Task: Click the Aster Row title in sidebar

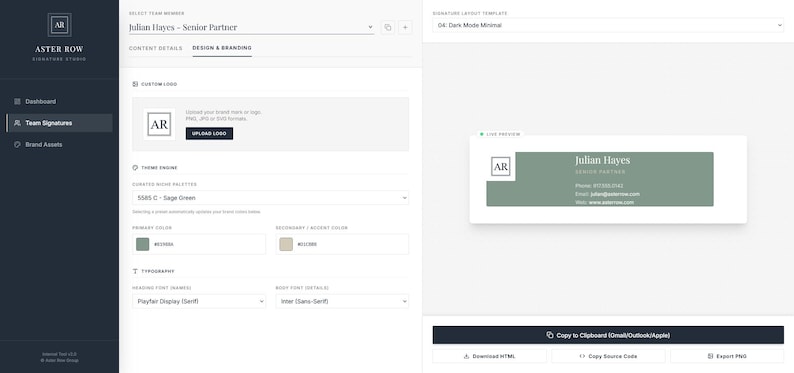Action: pyautogui.click(x=59, y=49)
